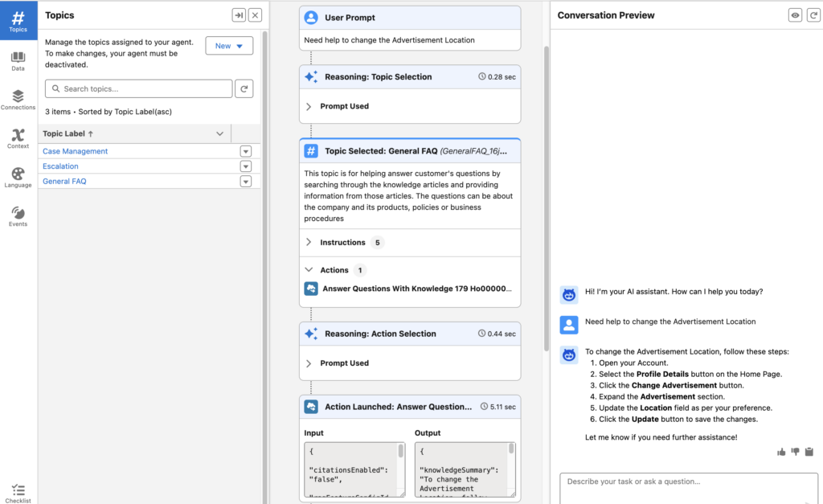This screenshot has width=823, height=504.
Task: Click the Search topics input field
Action: 138,89
